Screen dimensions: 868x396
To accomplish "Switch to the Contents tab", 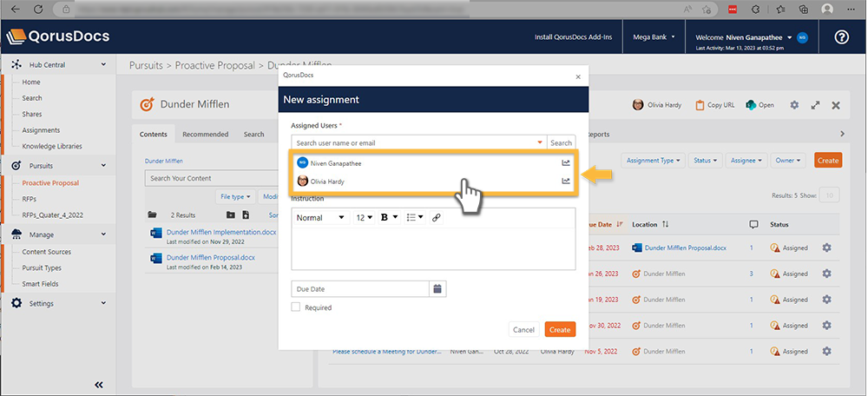I will (154, 134).
